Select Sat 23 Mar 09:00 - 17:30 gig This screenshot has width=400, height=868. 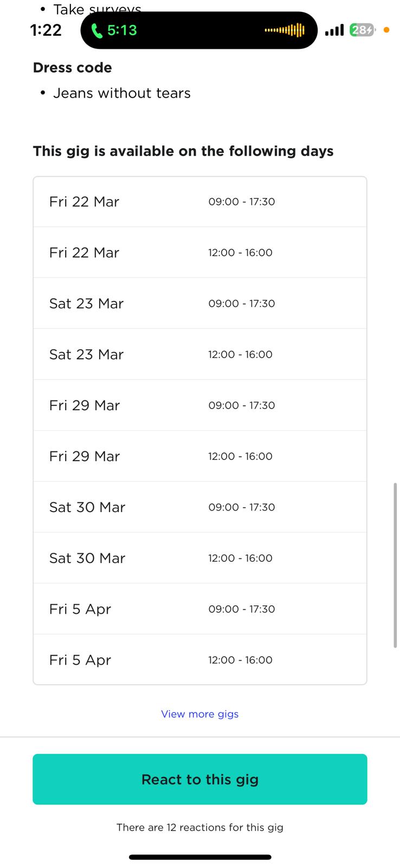(200, 303)
